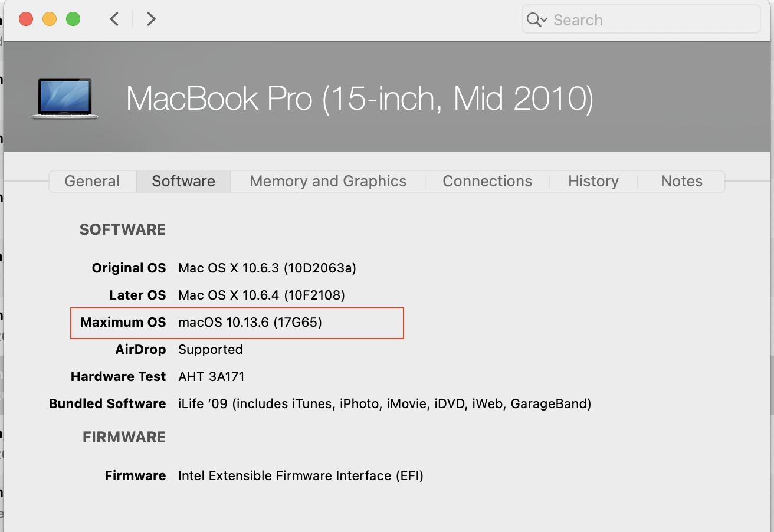Minimize the window using the yellow button
The width and height of the screenshot is (774, 532).
(50, 19)
